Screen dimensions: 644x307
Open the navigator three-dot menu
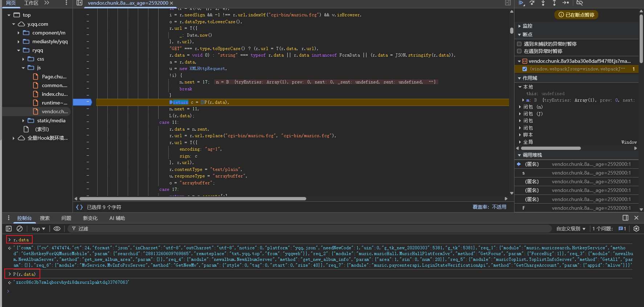click(x=66, y=3)
